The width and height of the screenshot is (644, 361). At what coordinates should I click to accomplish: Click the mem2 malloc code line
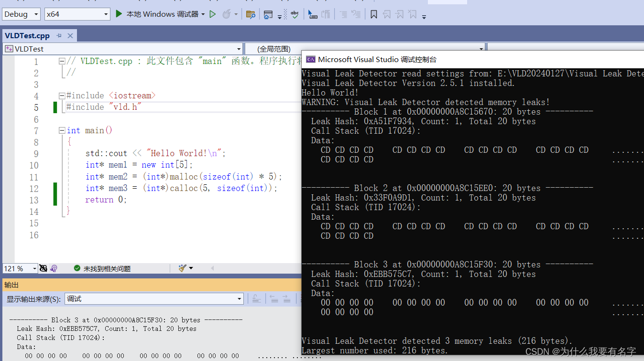pos(184,177)
